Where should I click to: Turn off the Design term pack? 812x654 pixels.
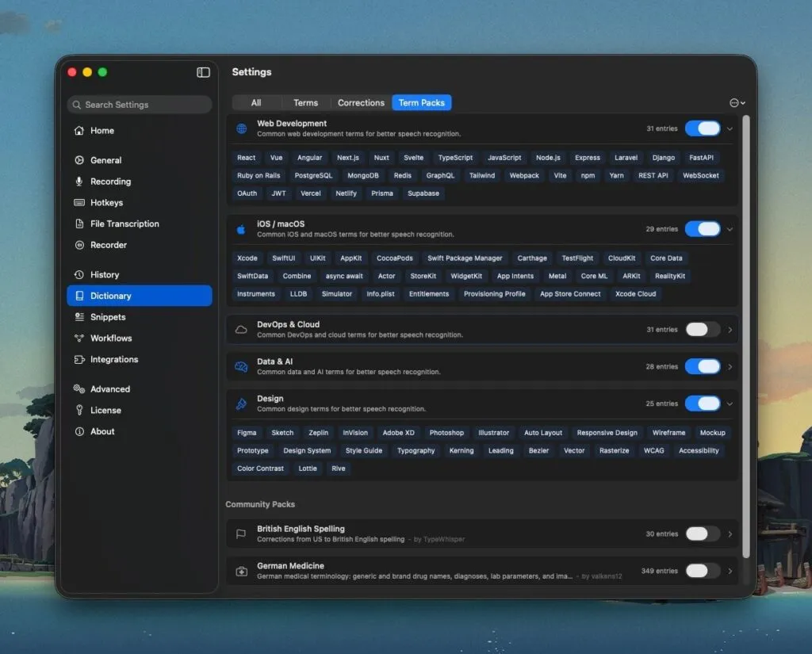[x=703, y=404]
